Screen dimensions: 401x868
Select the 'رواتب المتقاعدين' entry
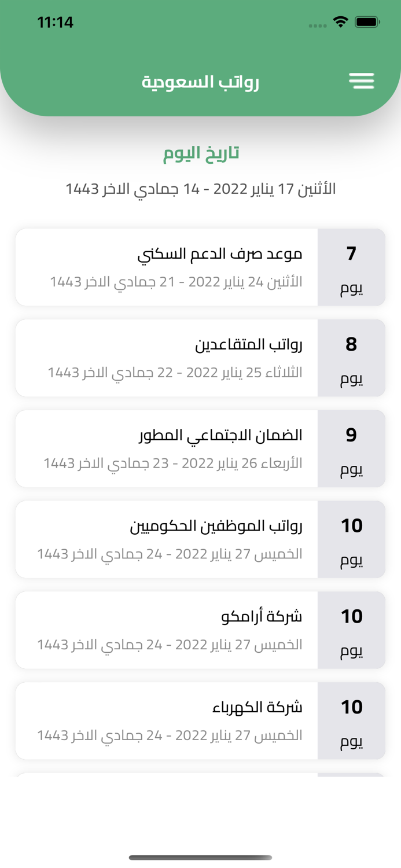coord(174,358)
